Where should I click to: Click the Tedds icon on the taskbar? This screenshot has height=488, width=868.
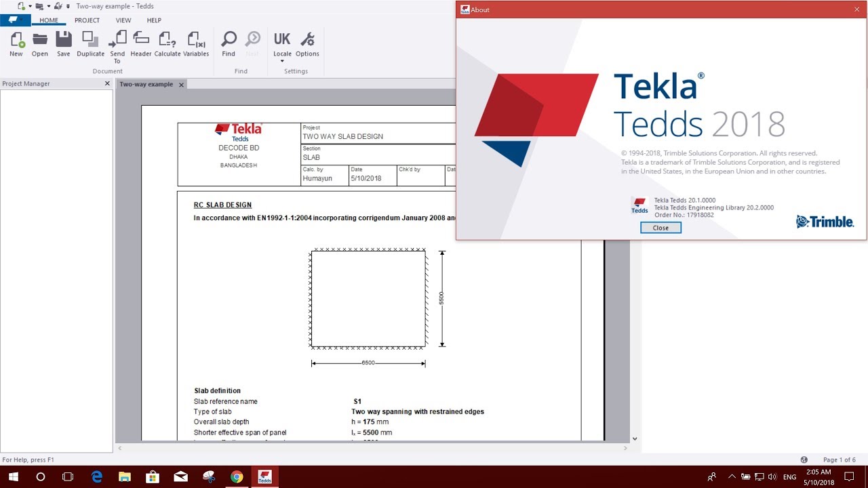[x=264, y=476]
